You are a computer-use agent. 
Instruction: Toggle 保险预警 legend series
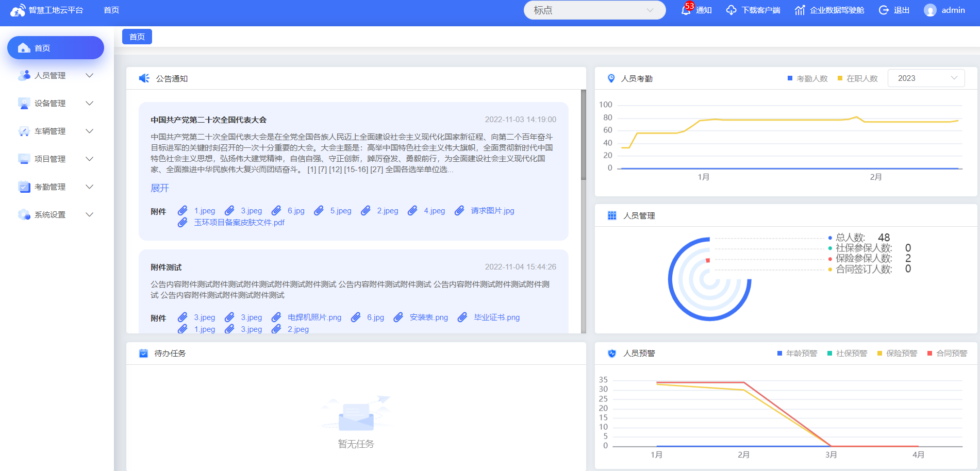(x=897, y=353)
